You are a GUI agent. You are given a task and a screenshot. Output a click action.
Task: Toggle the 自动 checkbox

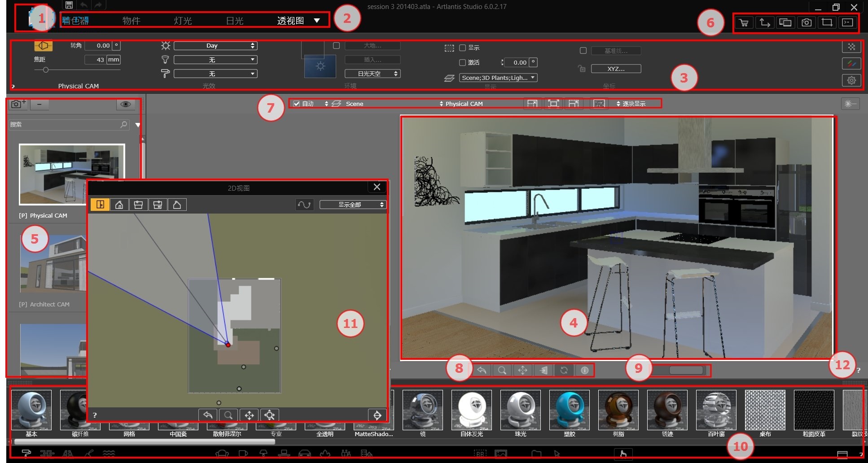point(296,104)
